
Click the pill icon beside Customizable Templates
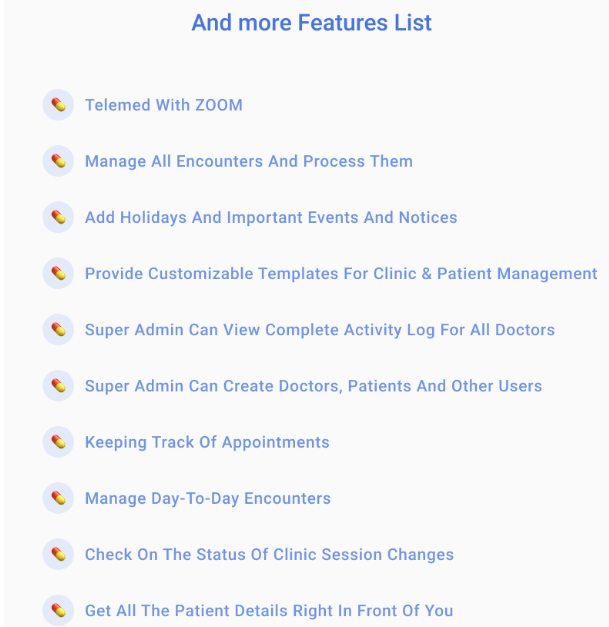point(58,273)
